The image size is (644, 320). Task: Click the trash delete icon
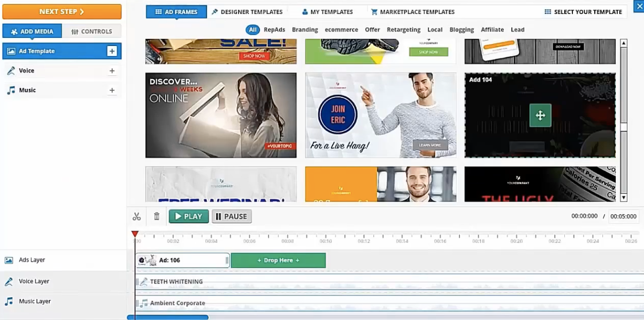pyautogui.click(x=157, y=216)
